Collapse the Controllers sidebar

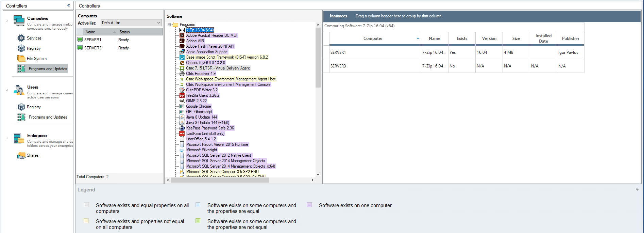[68, 5]
